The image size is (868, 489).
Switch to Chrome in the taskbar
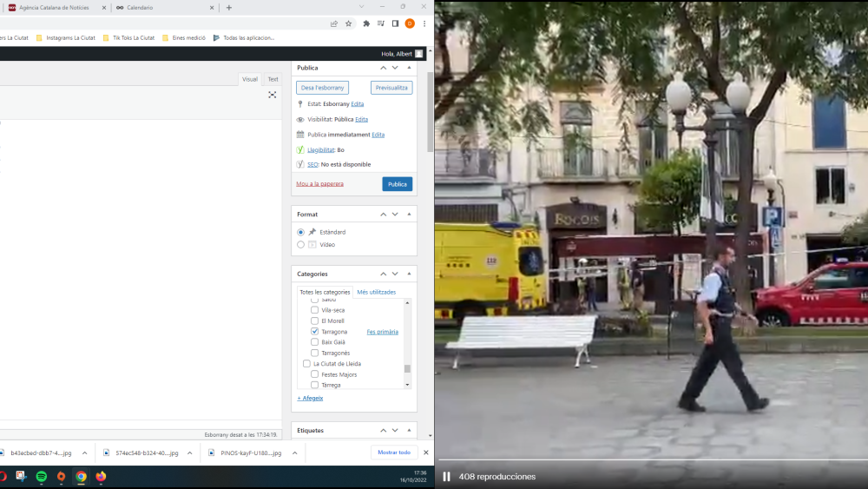click(x=81, y=476)
